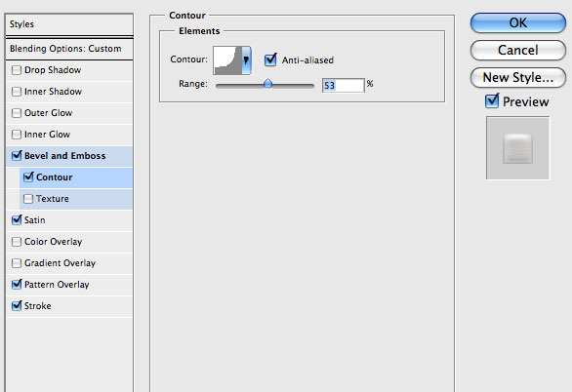Tick the Outer Glow checkbox
Screen dimensions: 572x392
(17, 113)
